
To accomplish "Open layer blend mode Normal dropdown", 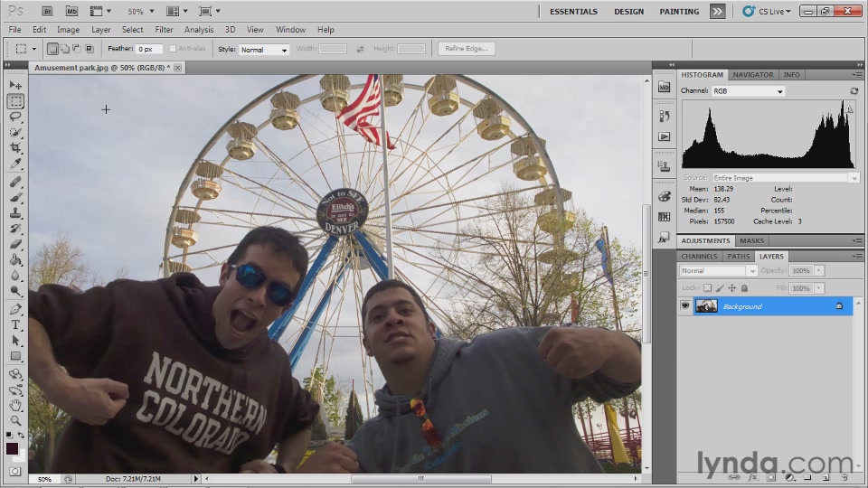I will tap(718, 270).
